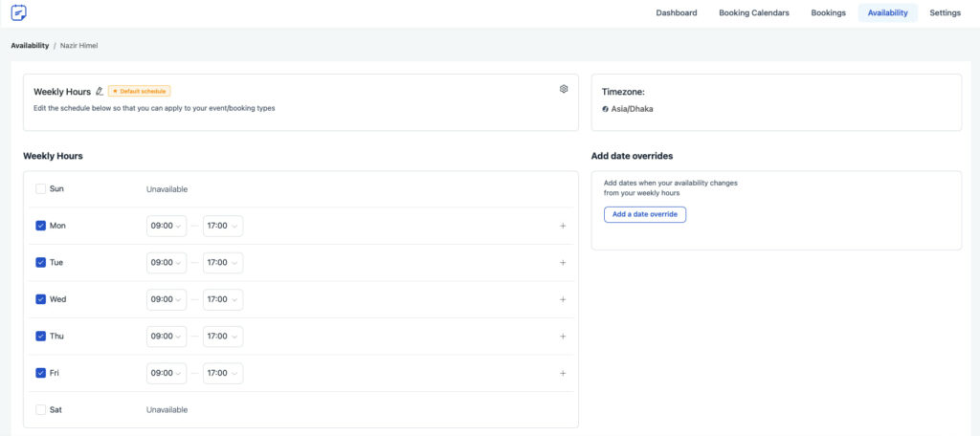Open the schedule settings gear icon
This screenshot has height=436, width=980.
tap(563, 89)
